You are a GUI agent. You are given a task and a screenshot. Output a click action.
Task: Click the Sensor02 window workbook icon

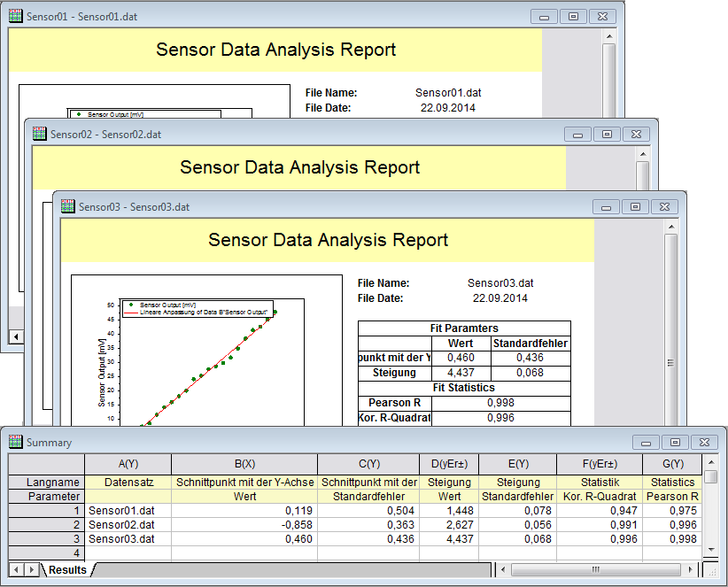click(40, 134)
